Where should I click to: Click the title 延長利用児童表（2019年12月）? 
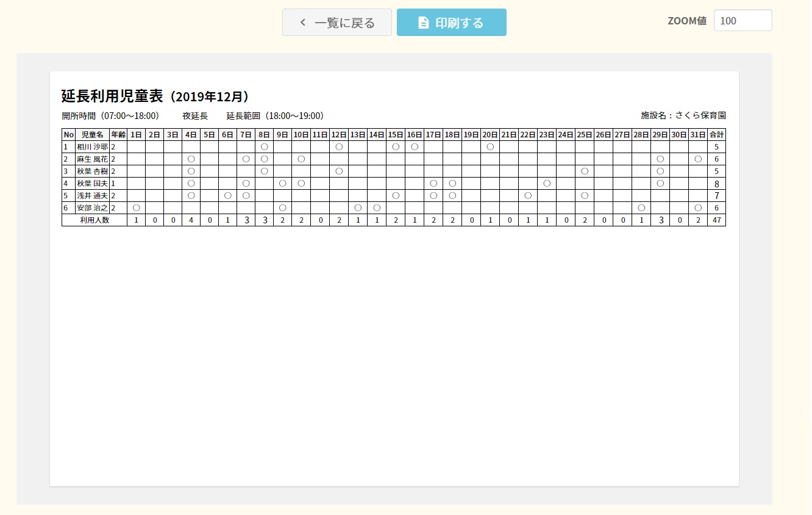(155, 96)
